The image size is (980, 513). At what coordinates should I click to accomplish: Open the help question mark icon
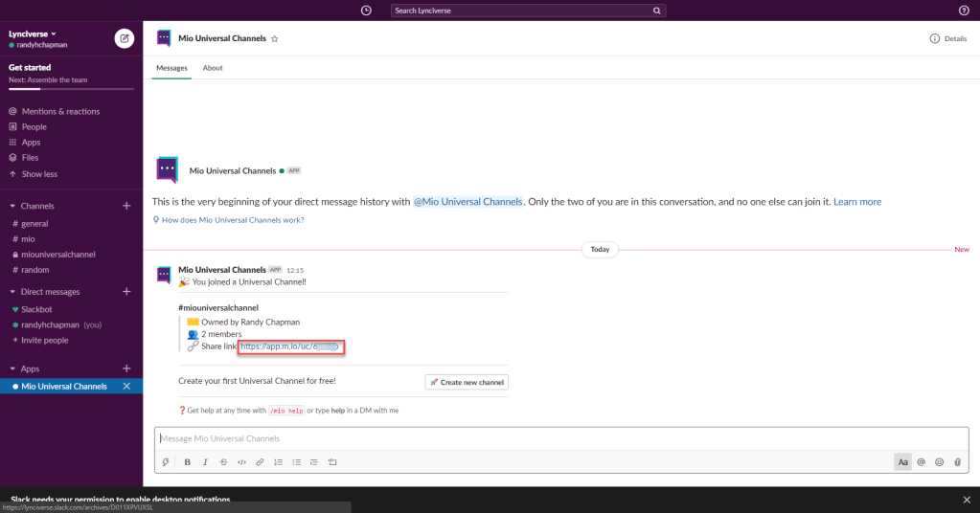964,11
